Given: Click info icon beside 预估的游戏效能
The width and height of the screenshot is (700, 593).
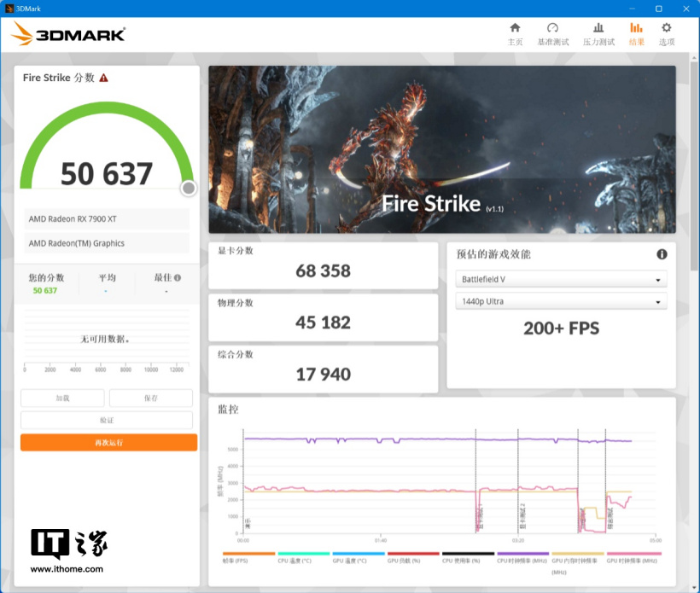Looking at the screenshot, I should pyautogui.click(x=662, y=254).
